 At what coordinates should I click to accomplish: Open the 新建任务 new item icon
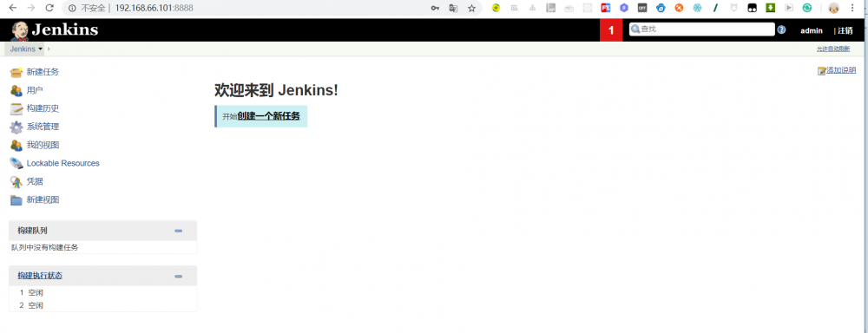(x=16, y=72)
